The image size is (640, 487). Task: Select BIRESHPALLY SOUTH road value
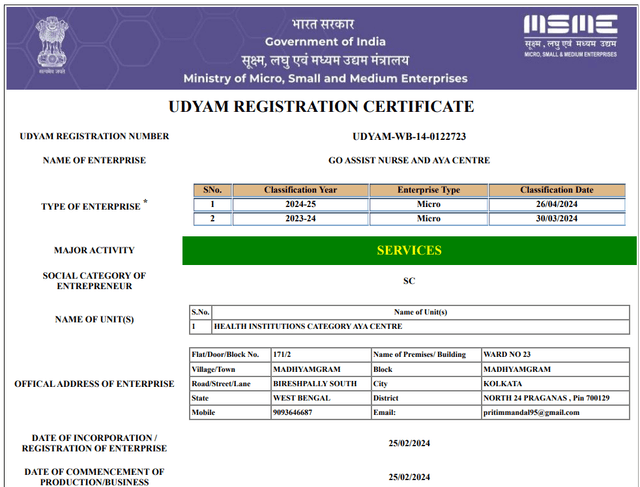coord(315,384)
